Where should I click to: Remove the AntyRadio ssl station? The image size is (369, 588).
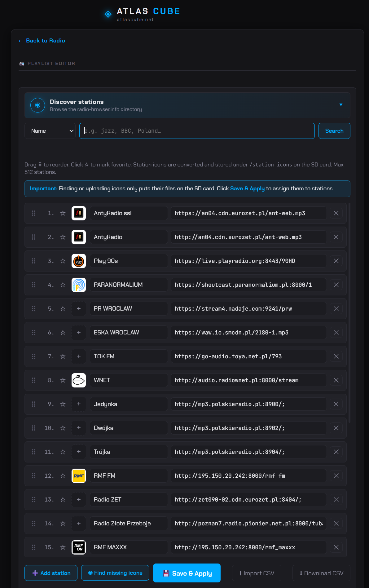point(336,213)
